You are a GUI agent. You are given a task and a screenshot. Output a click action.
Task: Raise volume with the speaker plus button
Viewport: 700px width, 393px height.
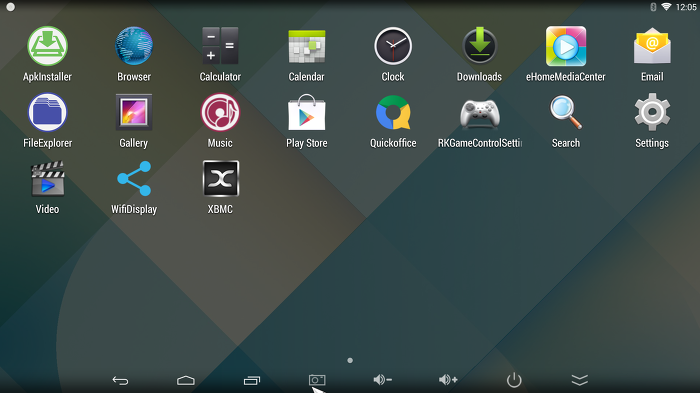coord(448,380)
